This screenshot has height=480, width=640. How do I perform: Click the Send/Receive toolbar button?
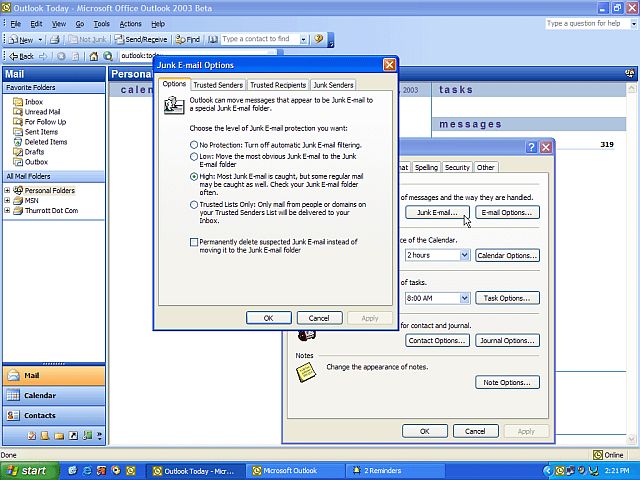[x=141, y=40]
